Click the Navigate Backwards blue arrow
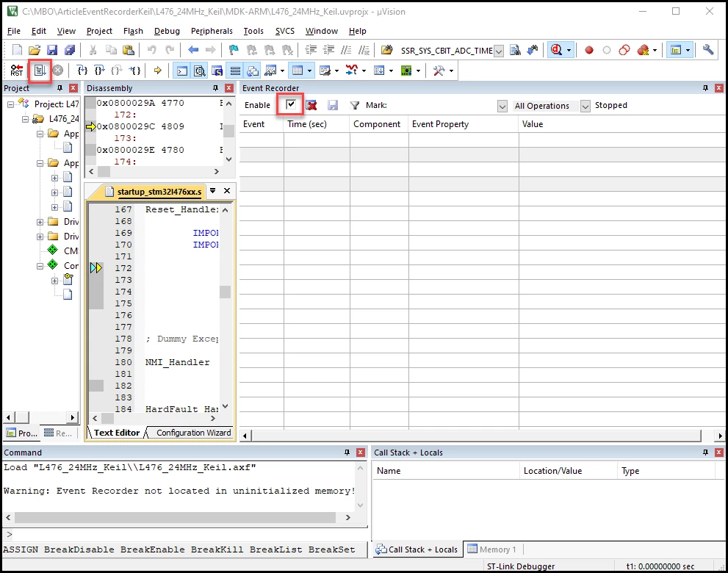The width and height of the screenshot is (728, 573). pos(193,50)
